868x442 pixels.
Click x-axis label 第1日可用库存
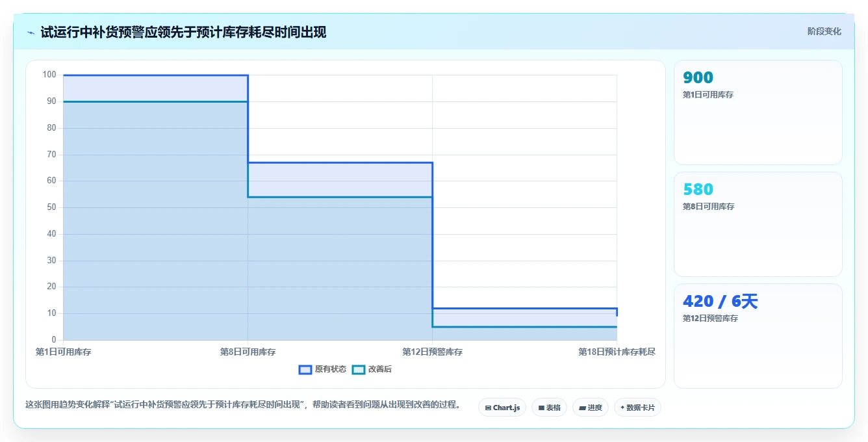[x=64, y=352]
